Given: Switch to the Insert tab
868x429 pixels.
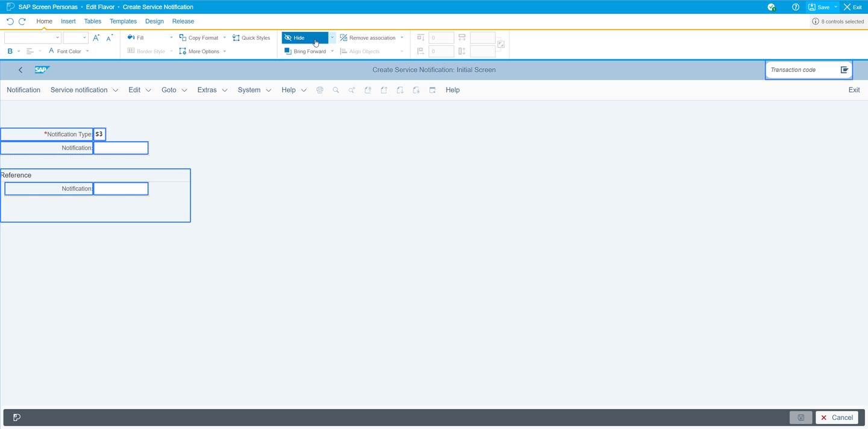Looking at the screenshot, I should click(68, 21).
